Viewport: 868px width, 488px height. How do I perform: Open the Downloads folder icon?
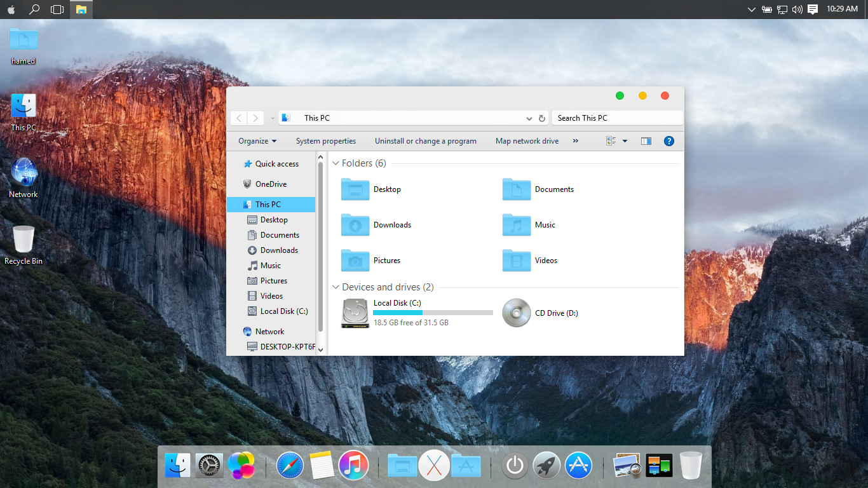pos(355,225)
